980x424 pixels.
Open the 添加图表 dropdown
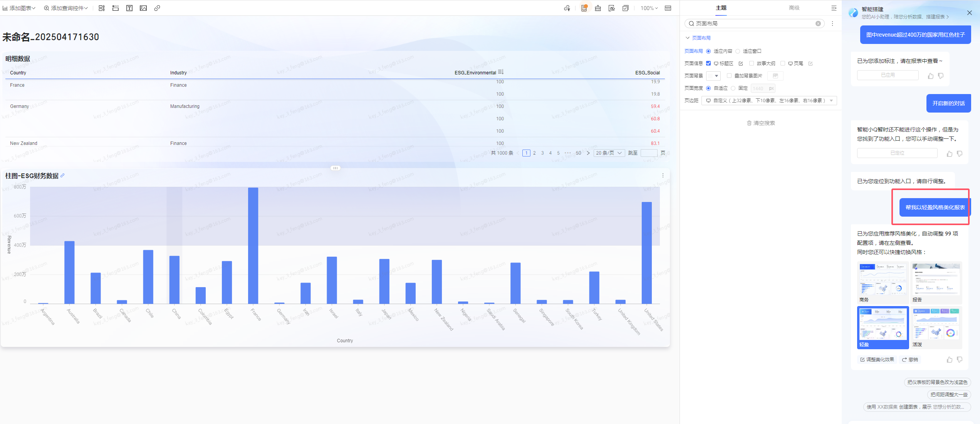19,8
